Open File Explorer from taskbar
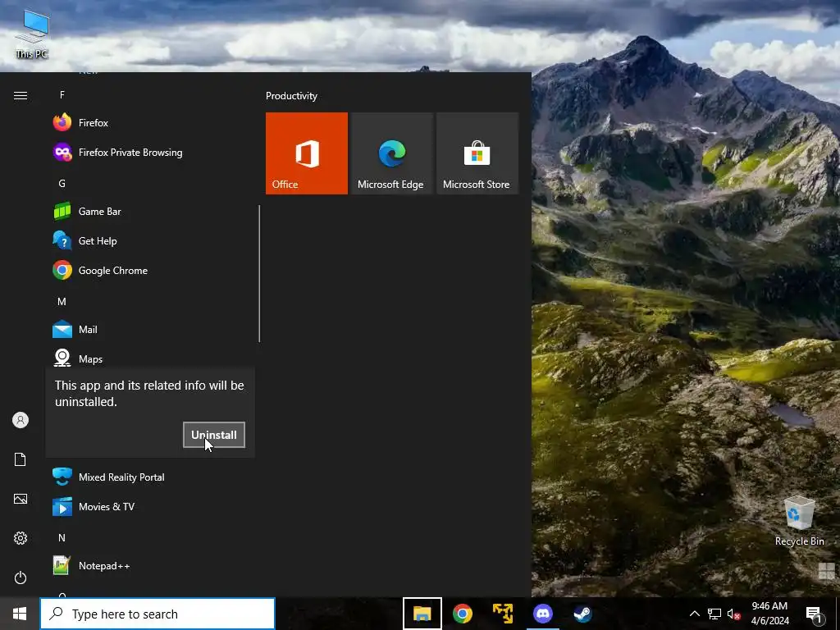 point(422,614)
